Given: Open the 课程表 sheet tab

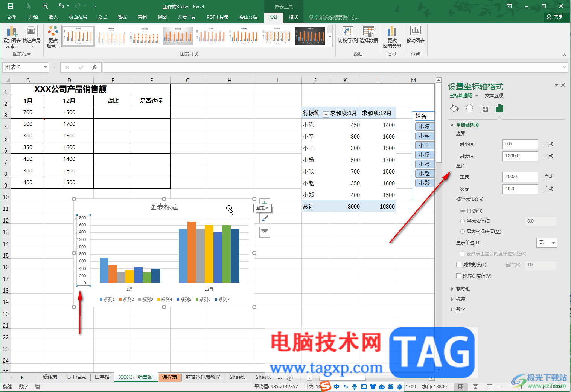Looking at the screenshot, I should [169, 377].
